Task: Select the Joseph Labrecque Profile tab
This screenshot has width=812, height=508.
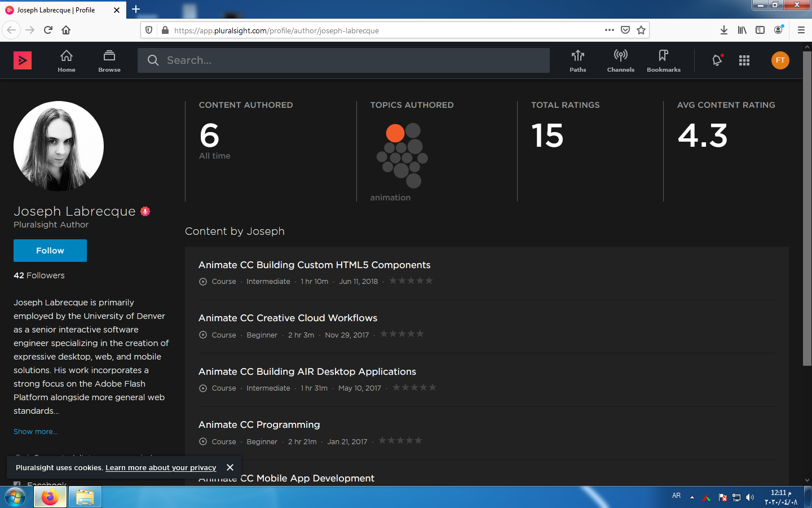Action: (63, 10)
